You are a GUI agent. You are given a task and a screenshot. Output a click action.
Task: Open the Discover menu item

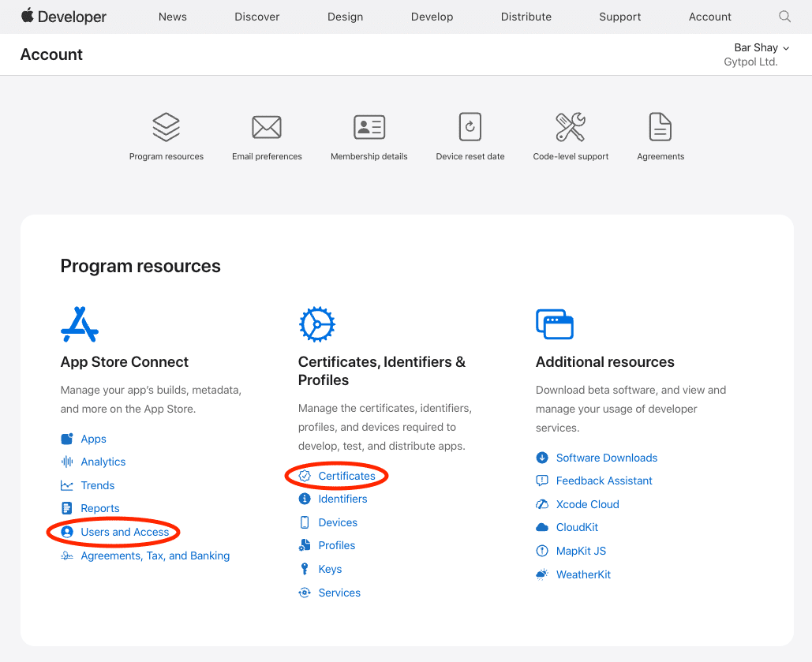tap(257, 17)
